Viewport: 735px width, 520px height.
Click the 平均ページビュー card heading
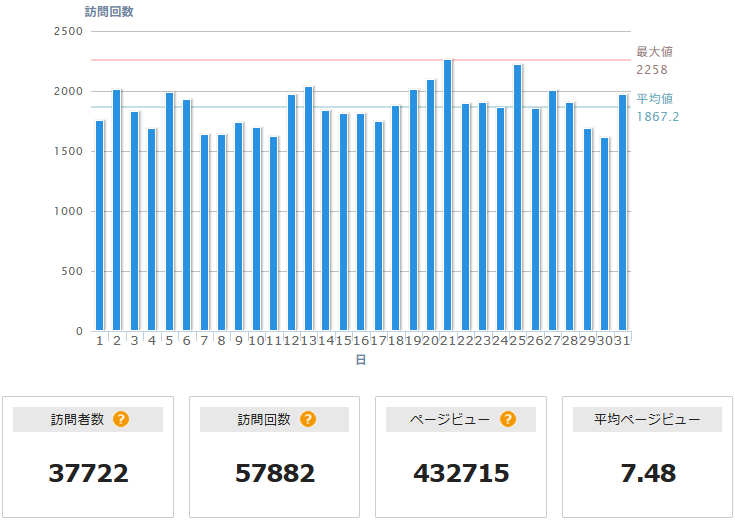[x=647, y=419]
